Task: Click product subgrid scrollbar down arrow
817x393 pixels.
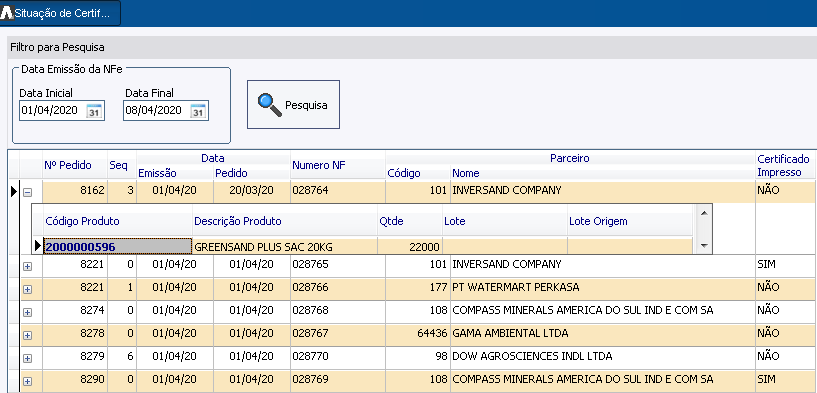Action: tap(704, 245)
